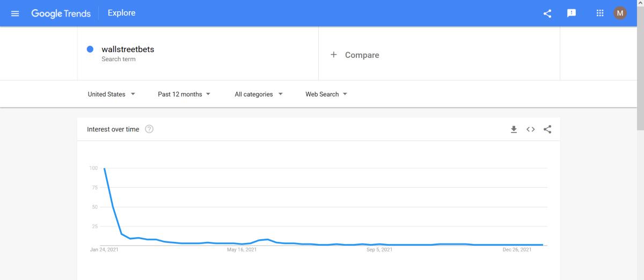The image size is (644, 280).
Task: Click the plus icon beside Compare
Action: pyautogui.click(x=333, y=55)
